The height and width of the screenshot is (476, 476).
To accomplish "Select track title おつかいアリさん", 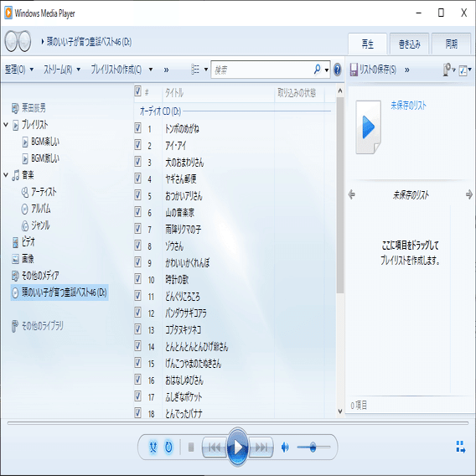I will pyautogui.click(x=184, y=196).
